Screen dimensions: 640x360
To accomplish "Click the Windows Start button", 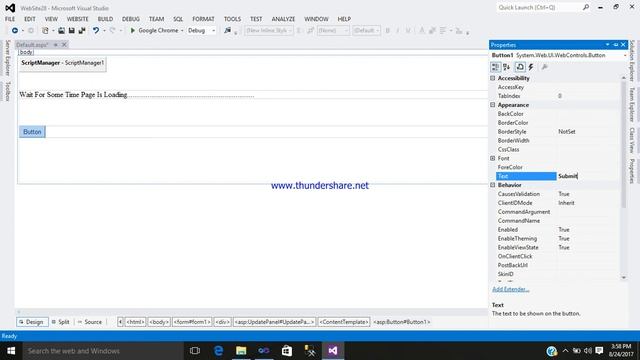I will 11,351.
